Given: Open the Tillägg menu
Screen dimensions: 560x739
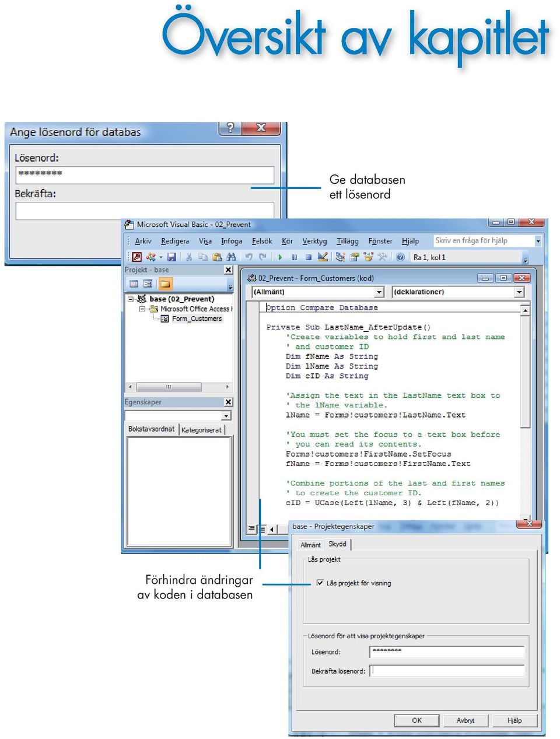Looking at the screenshot, I should click(347, 241).
